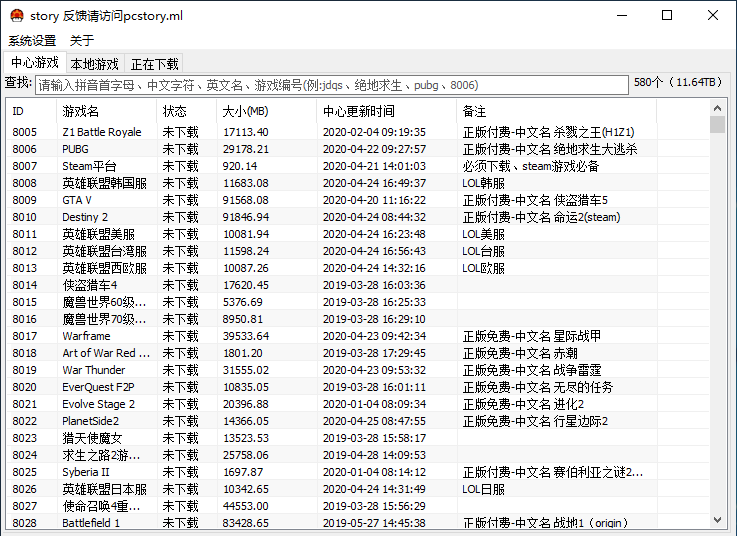Click the scrollbar down arrow

[717, 520]
